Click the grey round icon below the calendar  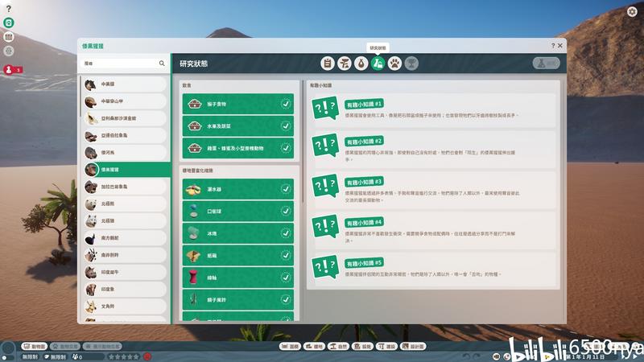(x=9, y=51)
